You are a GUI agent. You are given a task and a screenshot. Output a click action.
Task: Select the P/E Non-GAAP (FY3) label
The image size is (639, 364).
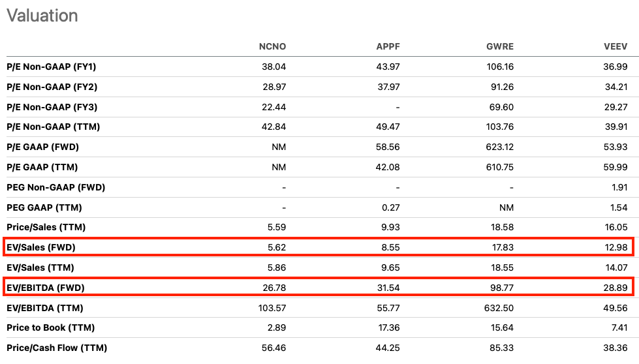point(52,107)
